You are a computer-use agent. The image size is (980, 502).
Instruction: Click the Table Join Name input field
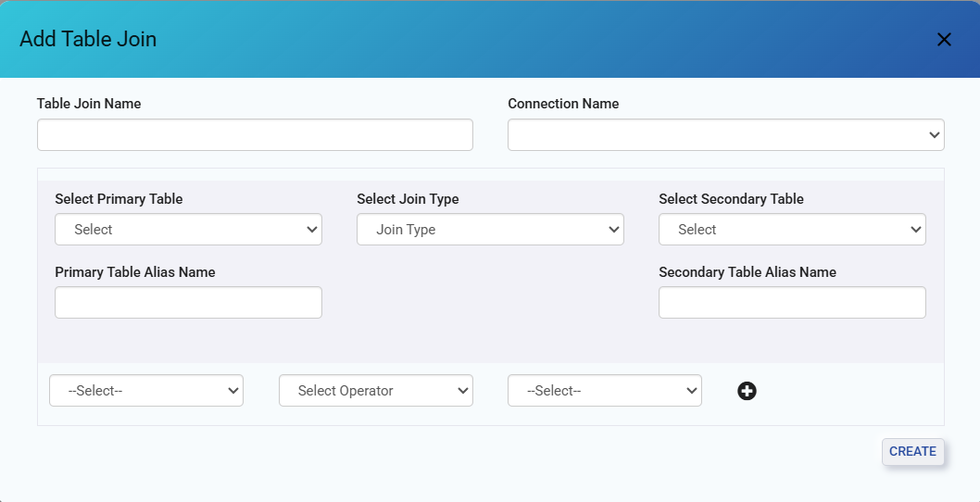point(255,135)
